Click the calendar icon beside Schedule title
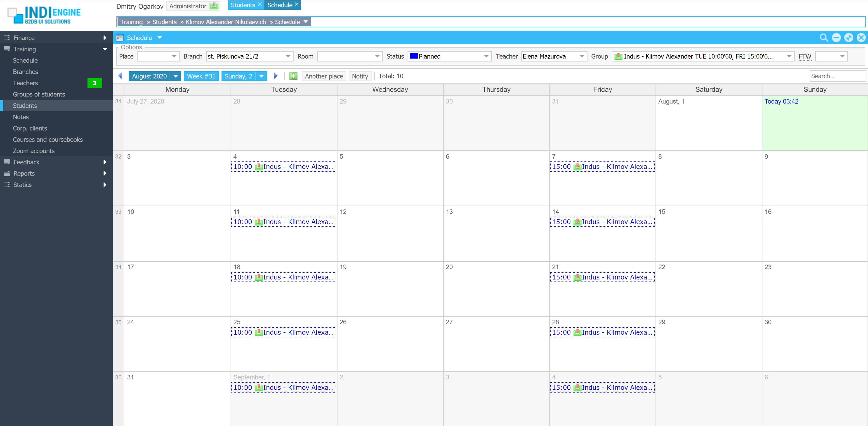The image size is (868, 426). pyautogui.click(x=120, y=38)
